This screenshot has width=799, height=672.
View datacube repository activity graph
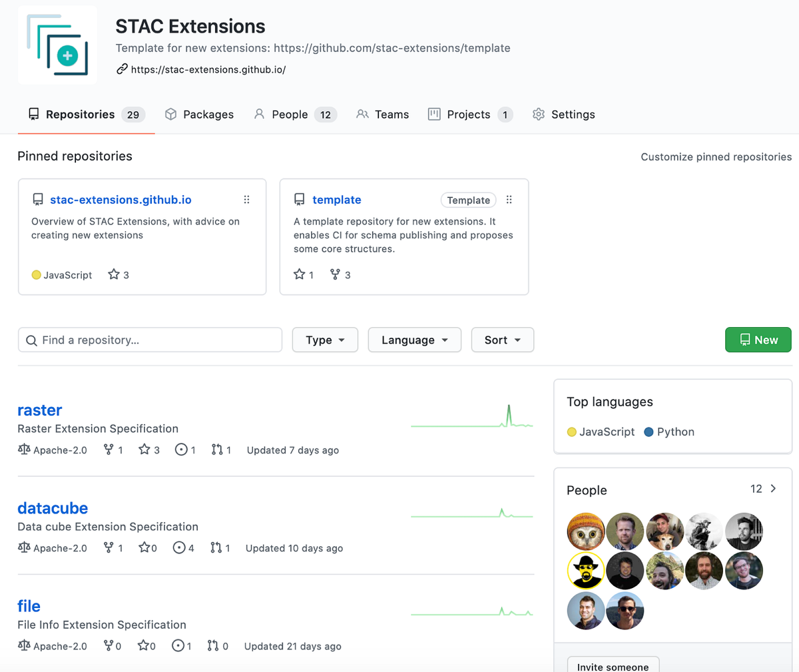[472, 513]
